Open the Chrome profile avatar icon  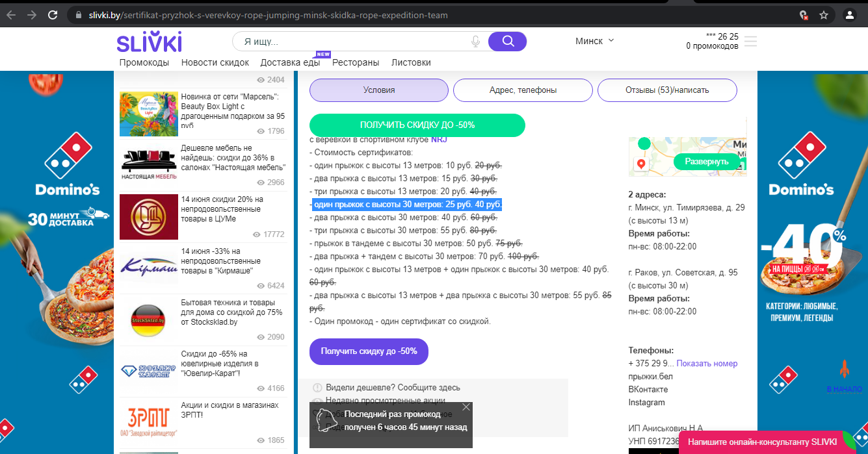point(849,14)
